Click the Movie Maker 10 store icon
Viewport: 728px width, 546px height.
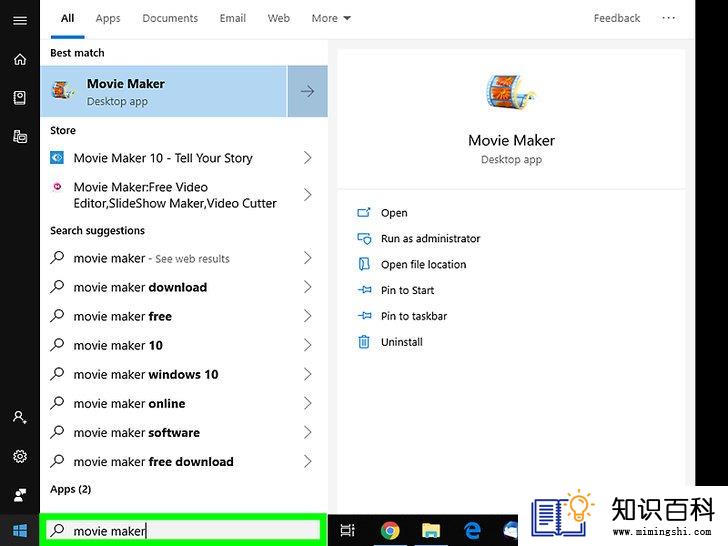tap(57, 158)
